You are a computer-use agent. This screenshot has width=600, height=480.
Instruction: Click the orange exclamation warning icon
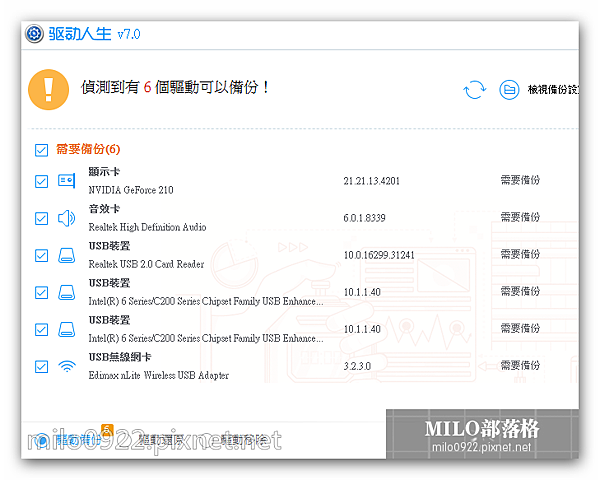(x=49, y=90)
